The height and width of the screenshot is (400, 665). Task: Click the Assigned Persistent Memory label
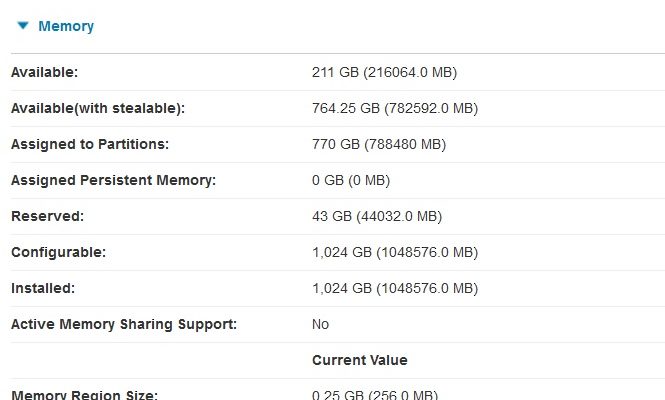click(x=114, y=181)
